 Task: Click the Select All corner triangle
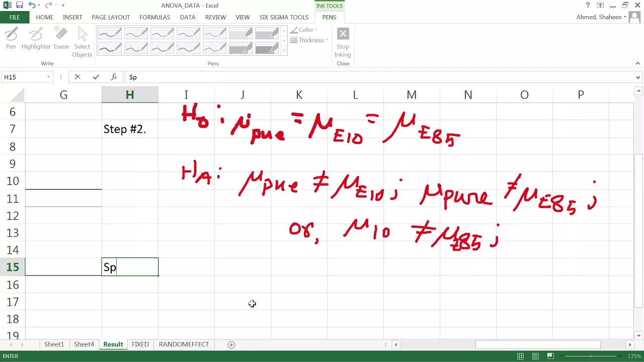tap(18, 95)
